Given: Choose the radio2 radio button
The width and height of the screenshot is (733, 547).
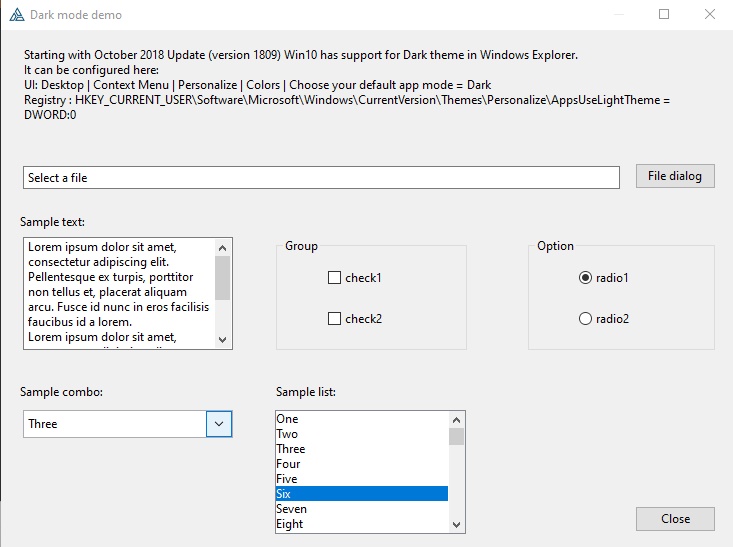Looking at the screenshot, I should click(x=586, y=319).
